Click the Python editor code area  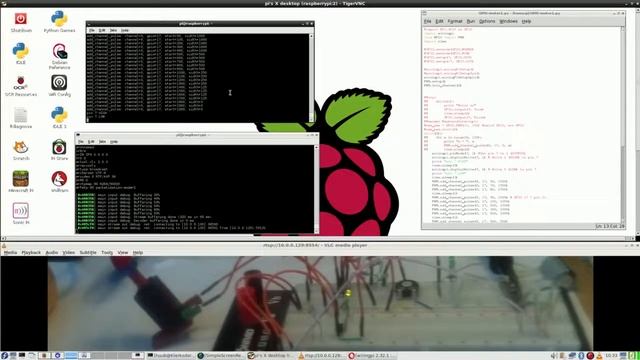(x=521, y=124)
